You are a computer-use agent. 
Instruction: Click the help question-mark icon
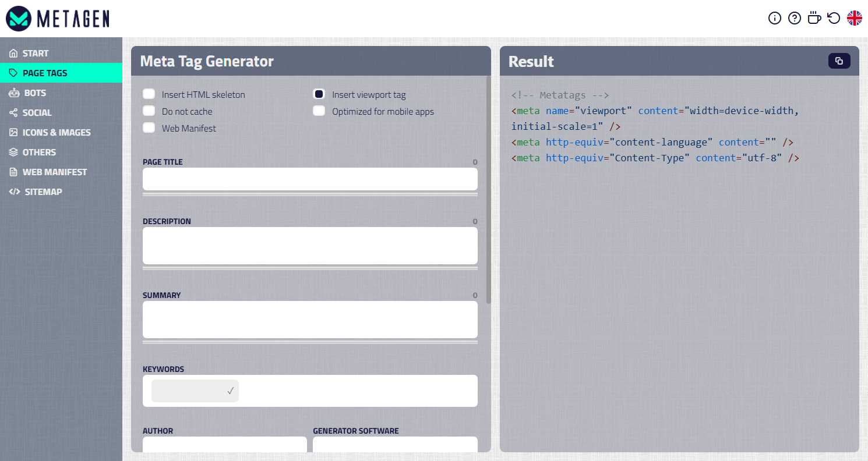click(x=794, y=18)
